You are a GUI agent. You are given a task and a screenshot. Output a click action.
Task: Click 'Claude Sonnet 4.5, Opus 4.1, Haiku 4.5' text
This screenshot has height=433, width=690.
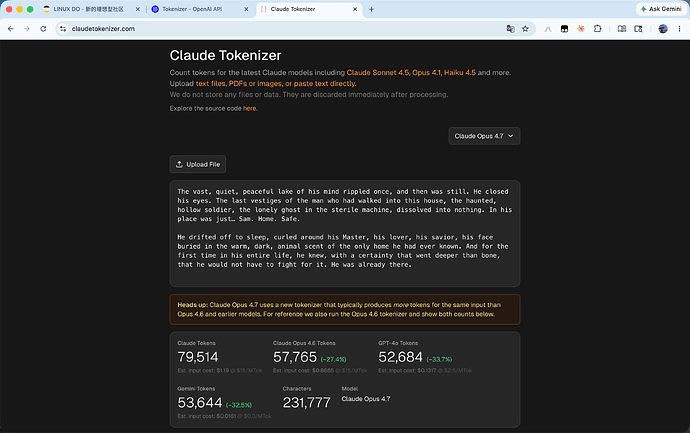pos(411,73)
